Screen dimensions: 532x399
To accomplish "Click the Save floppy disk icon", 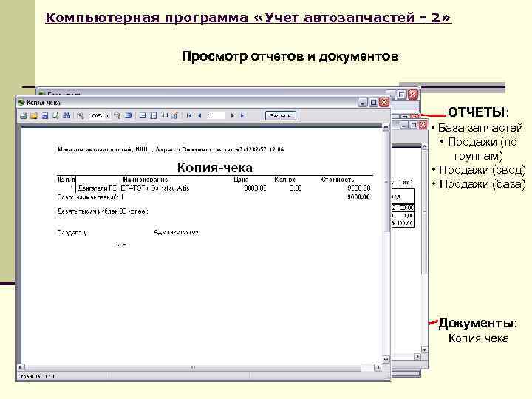I will point(45,116).
